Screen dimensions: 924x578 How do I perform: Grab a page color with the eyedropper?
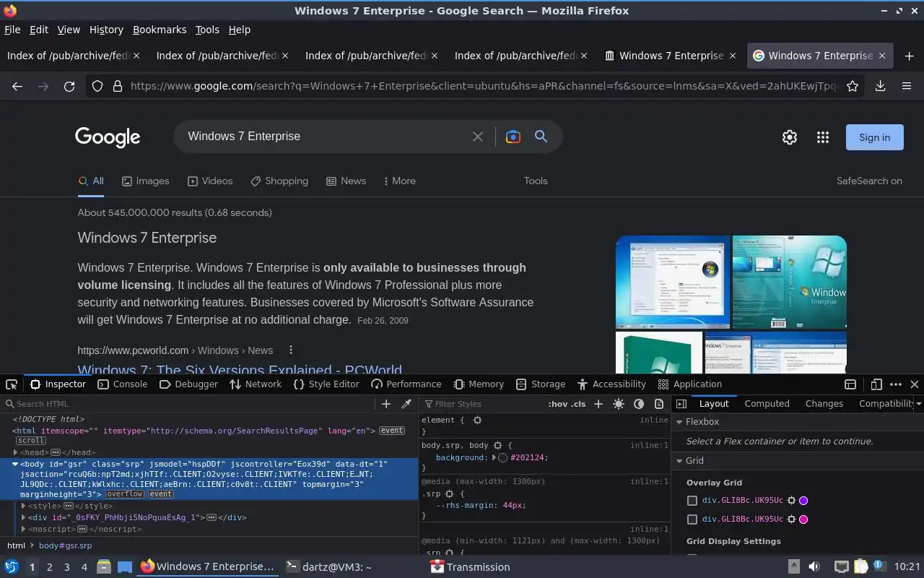[x=406, y=404]
